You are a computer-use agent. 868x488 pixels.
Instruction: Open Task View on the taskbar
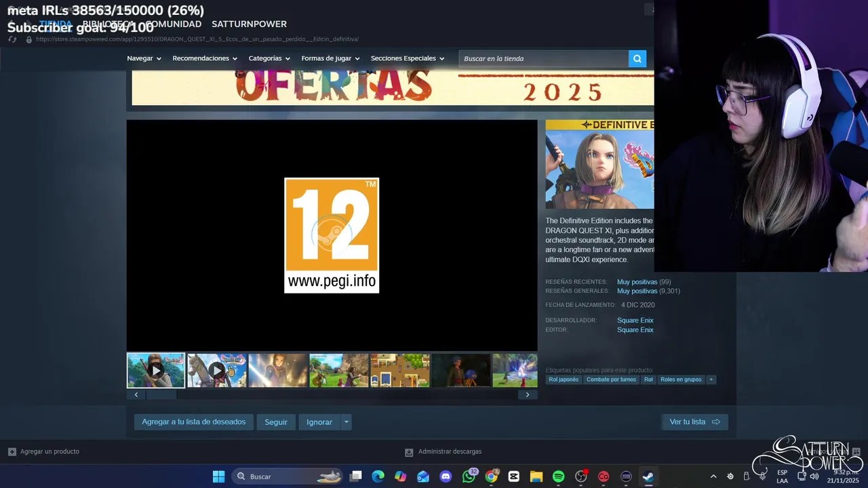(x=355, y=476)
